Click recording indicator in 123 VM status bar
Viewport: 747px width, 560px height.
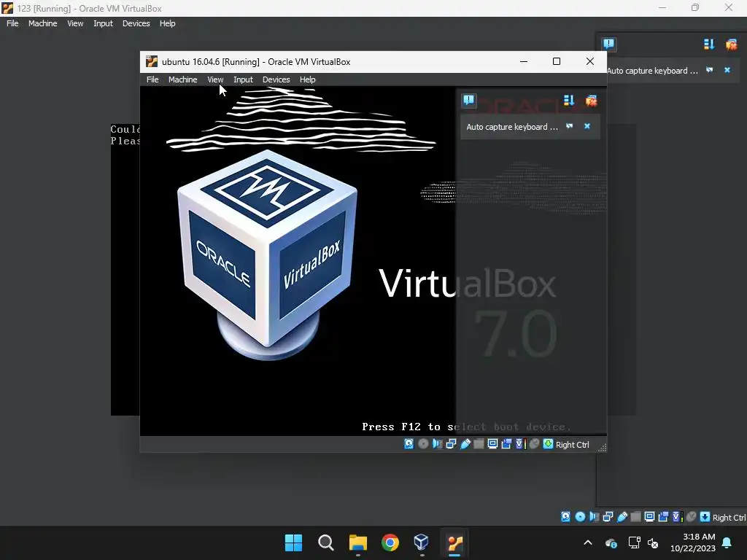663,517
